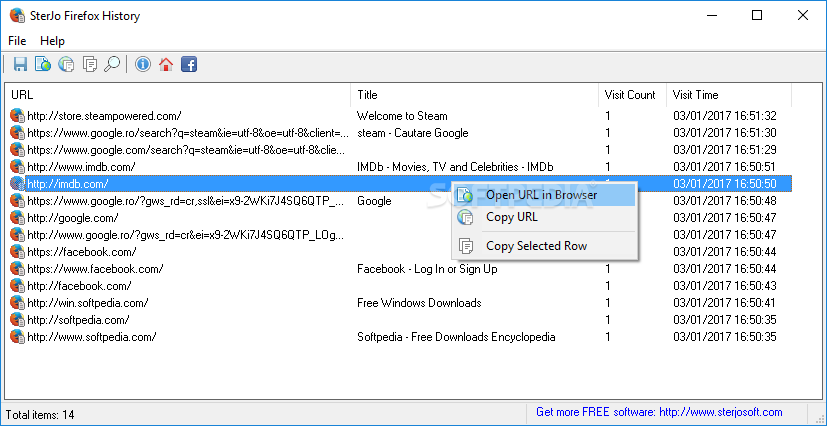Select the google.com search steam URL row
Screen dimensions: 827x426
point(401,150)
